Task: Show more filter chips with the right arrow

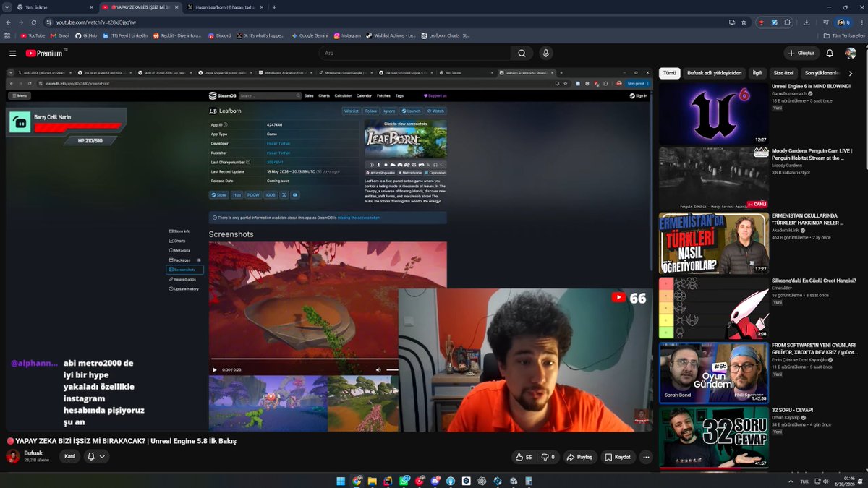Action: point(851,73)
